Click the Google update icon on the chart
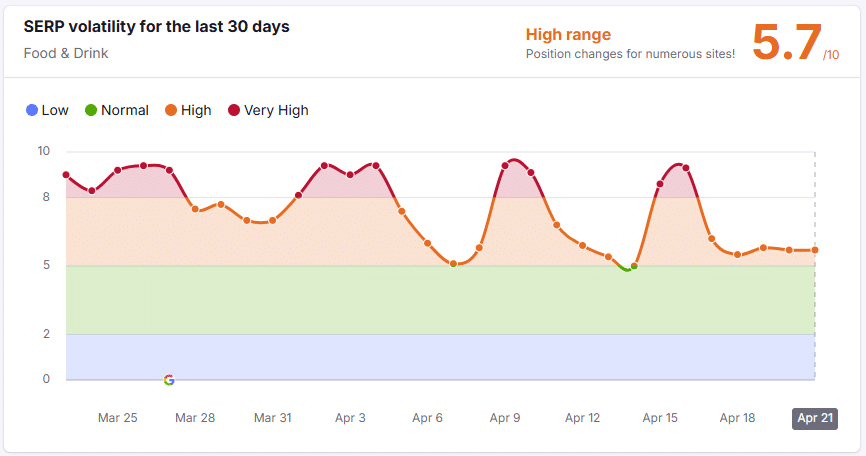Viewport: 866px width, 456px height. 169,380
